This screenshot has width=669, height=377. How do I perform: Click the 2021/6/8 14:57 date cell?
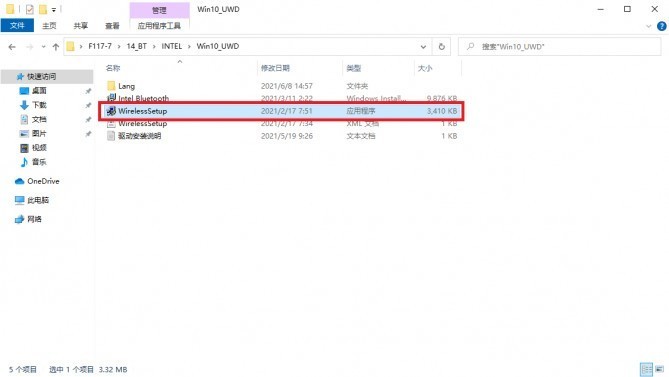(287, 86)
